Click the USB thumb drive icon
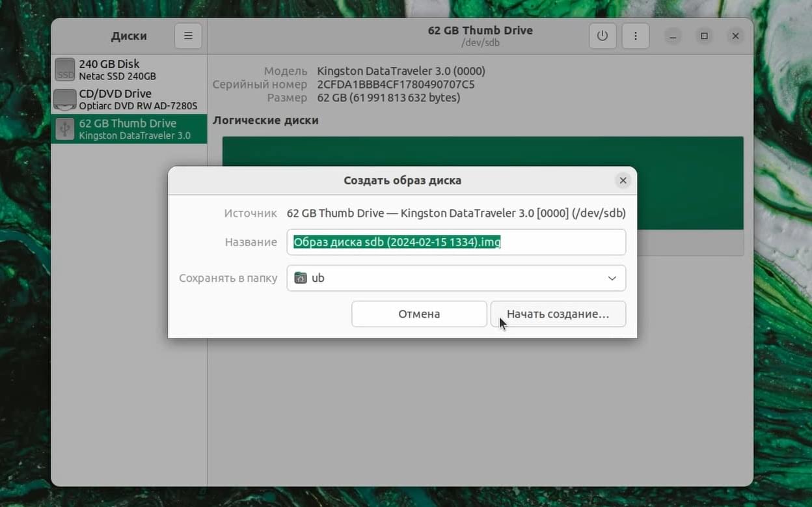This screenshot has width=812, height=507. tap(65, 129)
